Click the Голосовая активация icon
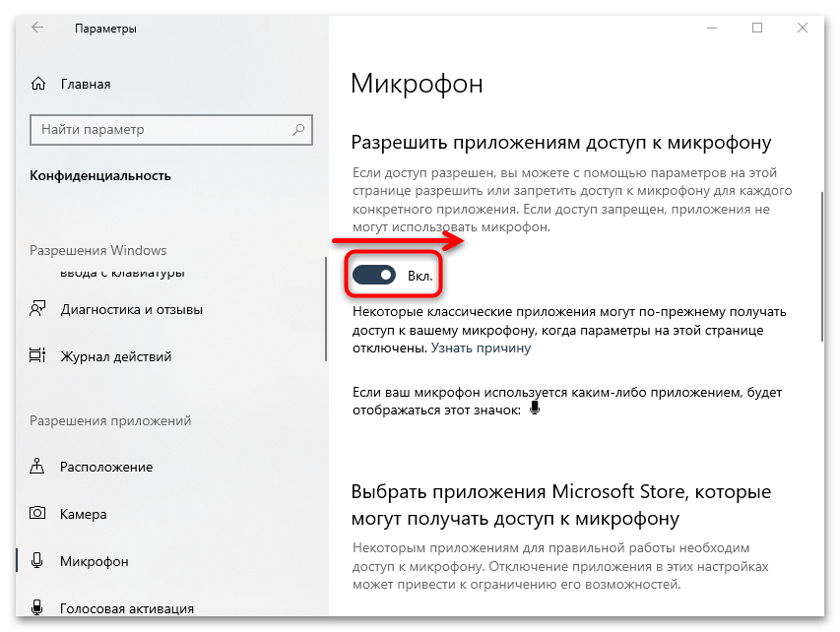This screenshot has width=840, height=632. 38,608
